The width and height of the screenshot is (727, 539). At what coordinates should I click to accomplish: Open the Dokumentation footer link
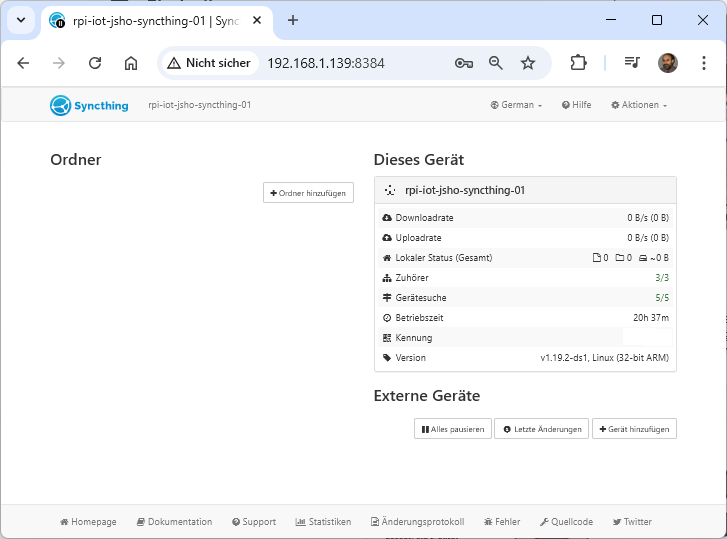pos(174,522)
